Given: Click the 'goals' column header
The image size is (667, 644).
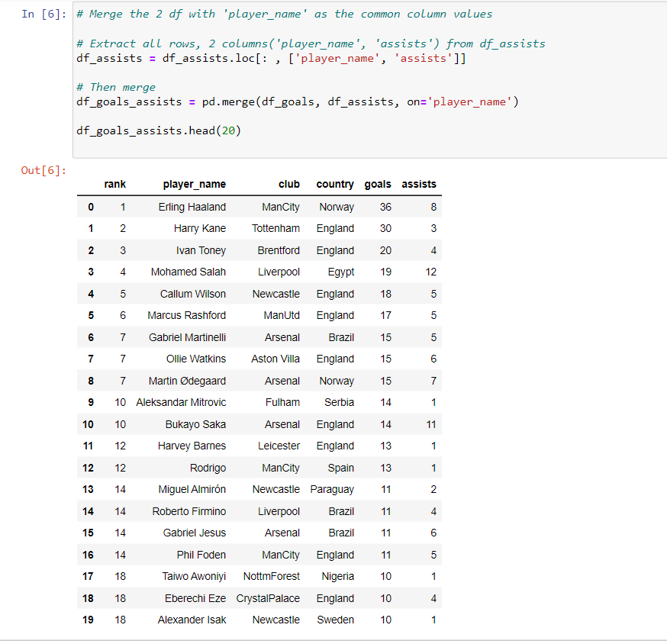Looking at the screenshot, I should (378, 184).
